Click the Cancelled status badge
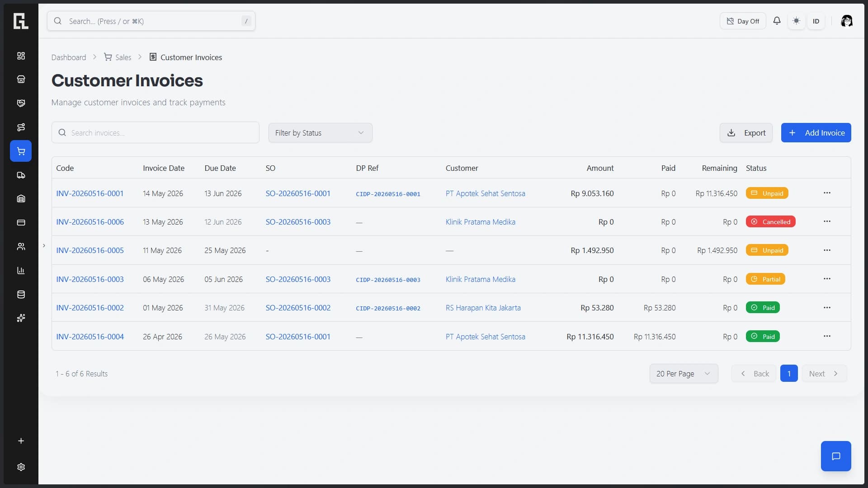868x488 pixels. (x=770, y=222)
